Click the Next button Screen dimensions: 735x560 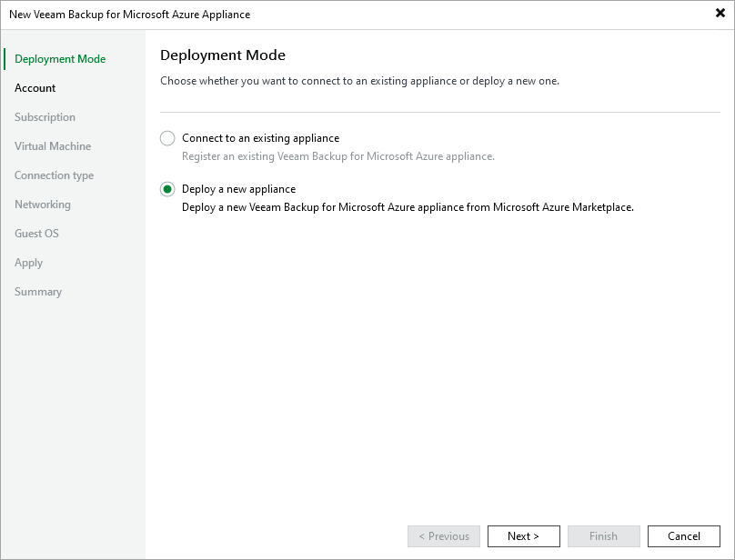click(x=524, y=536)
